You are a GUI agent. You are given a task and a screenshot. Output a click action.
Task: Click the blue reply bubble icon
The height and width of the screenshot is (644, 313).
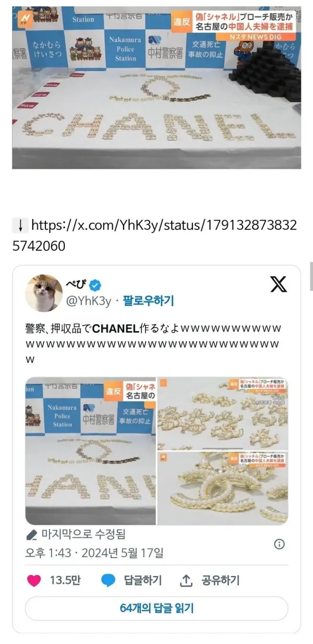[108, 580]
